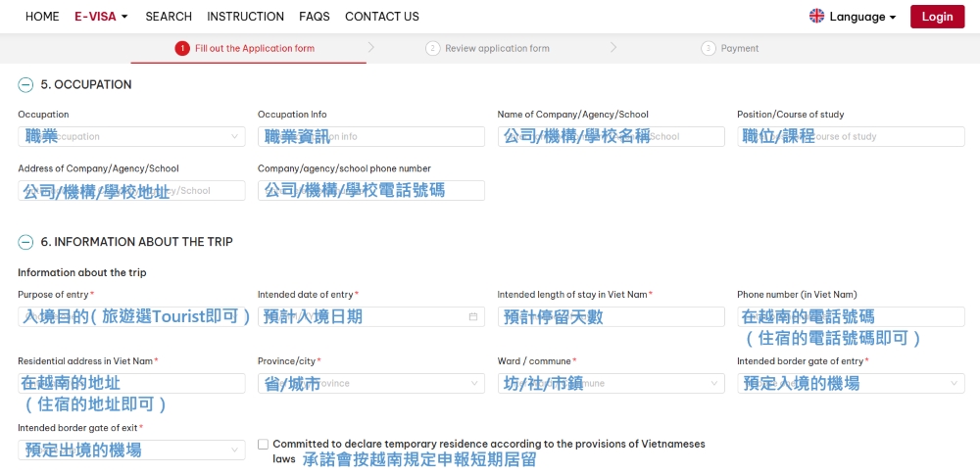This screenshot has height=474, width=980.
Task: Collapse Information About the Trip section icon
Action: [x=25, y=242]
